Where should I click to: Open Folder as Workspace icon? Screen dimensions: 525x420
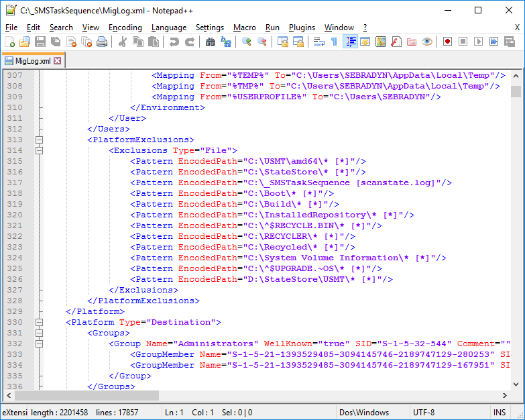[x=412, y=42]
